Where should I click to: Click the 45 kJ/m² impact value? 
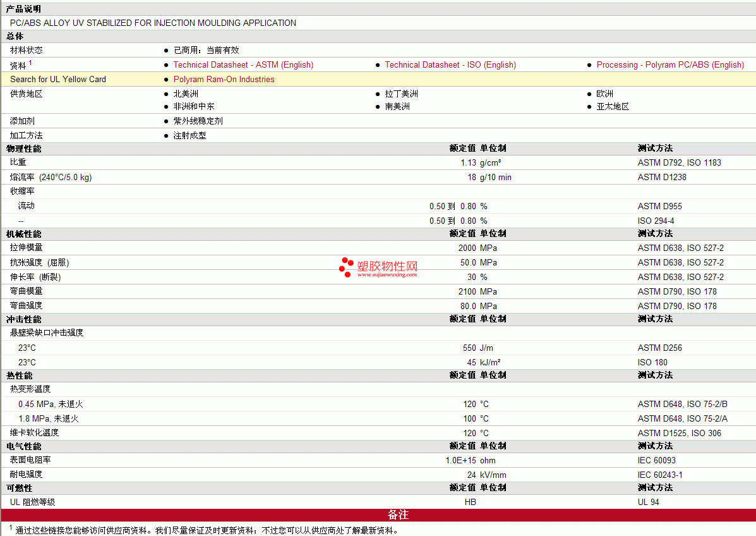tap(484, 362)
